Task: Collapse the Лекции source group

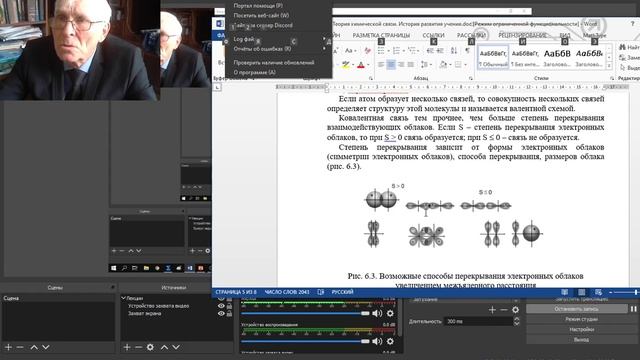Action: click(123, 298)
